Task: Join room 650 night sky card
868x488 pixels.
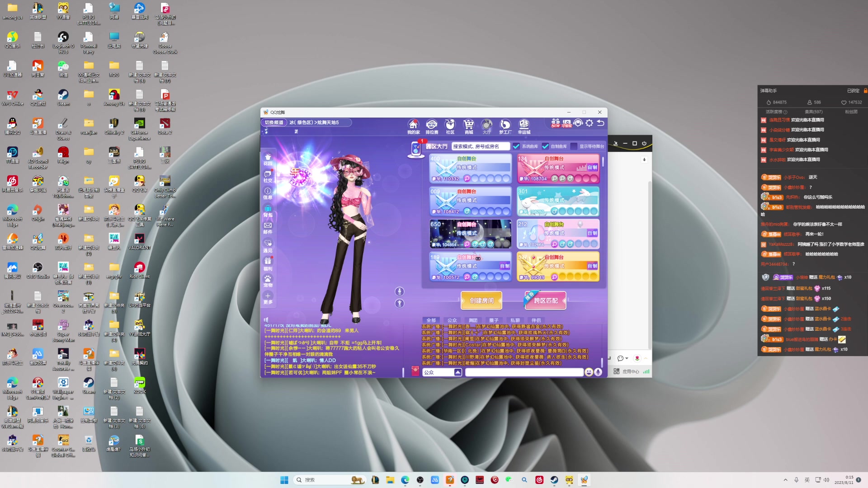Action: click(x=470, y=234)
